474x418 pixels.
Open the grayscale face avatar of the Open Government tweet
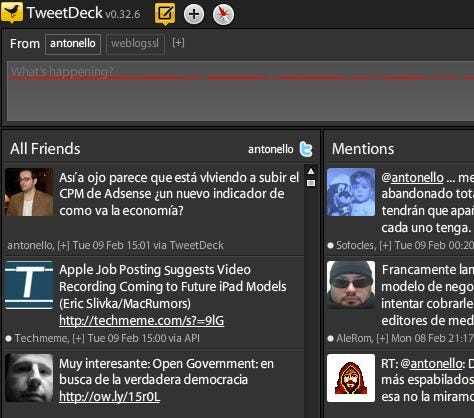tap(29, 378)
